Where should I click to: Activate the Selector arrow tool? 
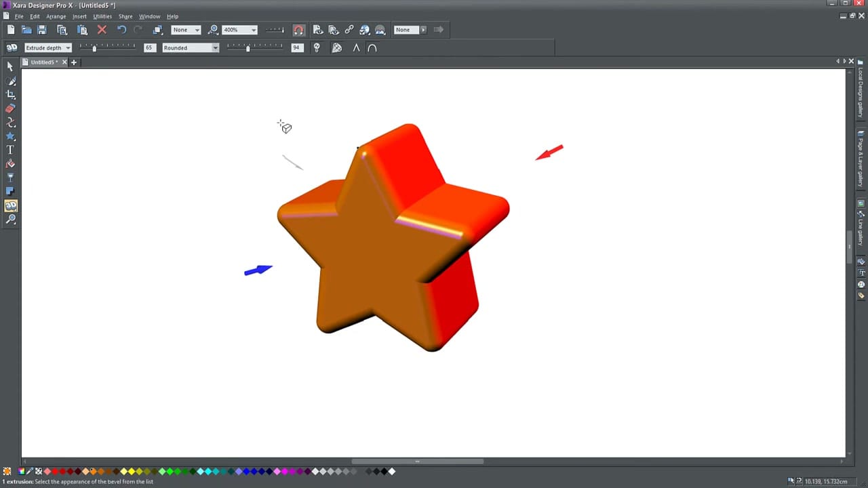[10, 66]
